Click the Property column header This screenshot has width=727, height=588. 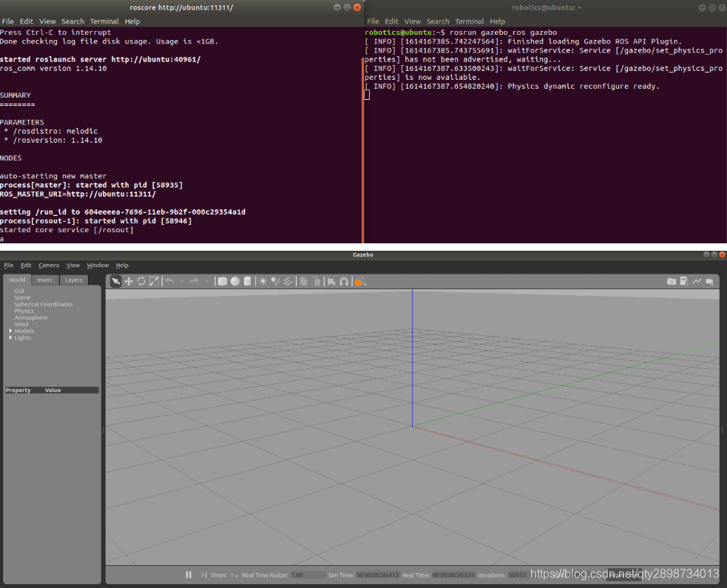point(18,390)
